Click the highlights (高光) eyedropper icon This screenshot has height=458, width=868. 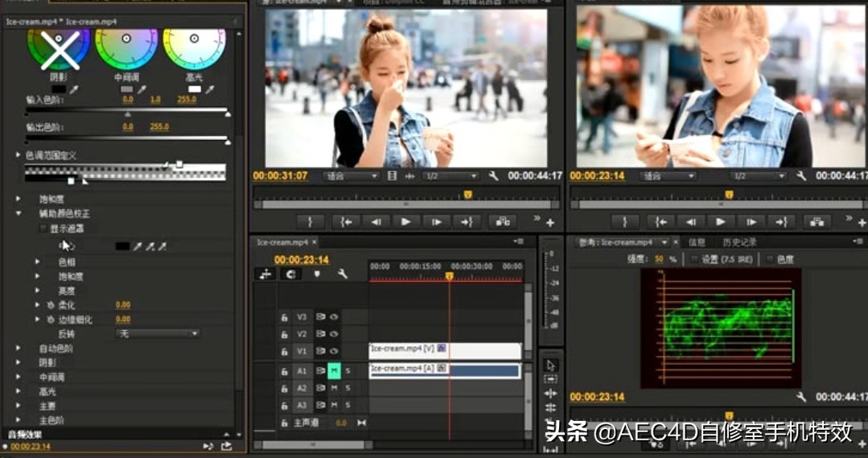point(209,89)
